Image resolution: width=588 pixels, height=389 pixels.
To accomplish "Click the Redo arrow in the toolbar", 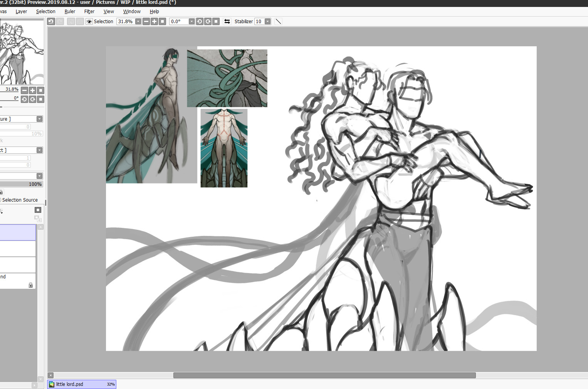I will [x=60, y=22].
